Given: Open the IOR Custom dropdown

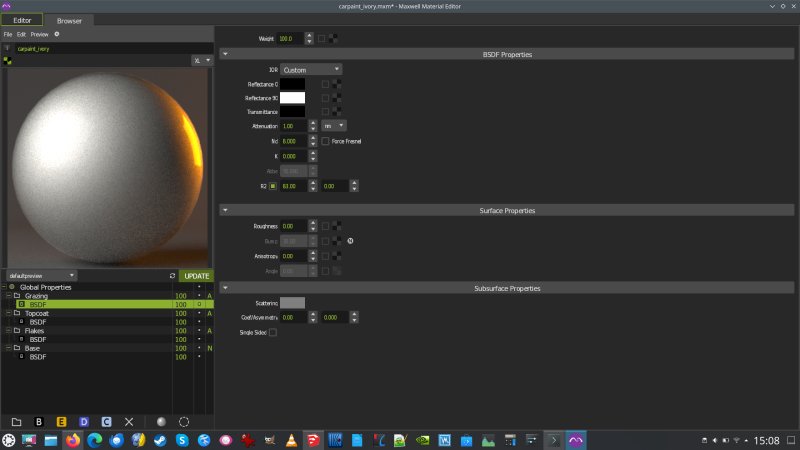Looking at the screenshot, I should tap(311, 70).
